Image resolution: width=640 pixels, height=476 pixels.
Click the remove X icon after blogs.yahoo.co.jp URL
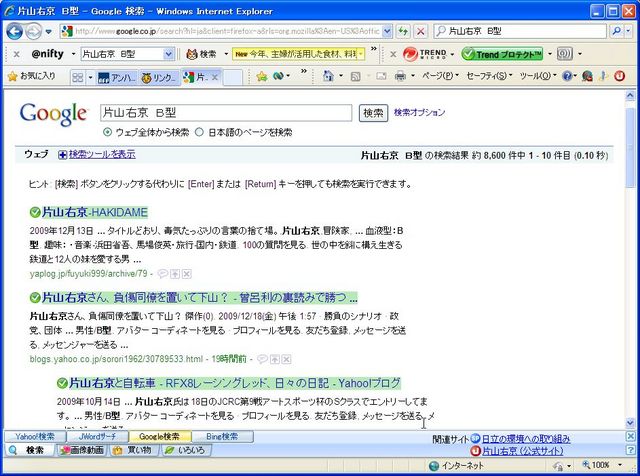[287, 359]
